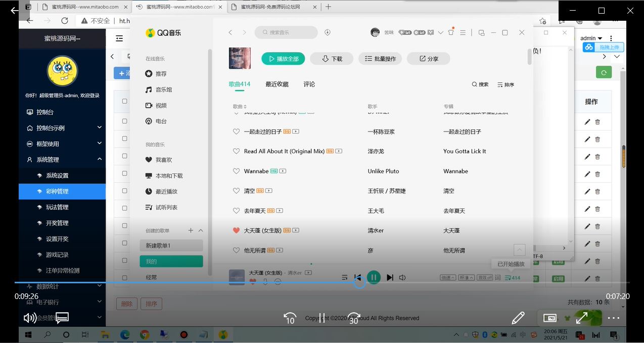Like the song 他无所谓
This screenshot has height=343, width=644.
[x=236, y=250]
